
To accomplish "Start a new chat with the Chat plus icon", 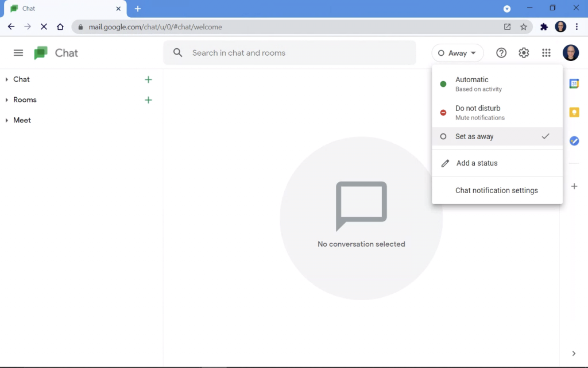I will [x=148, y=79].
